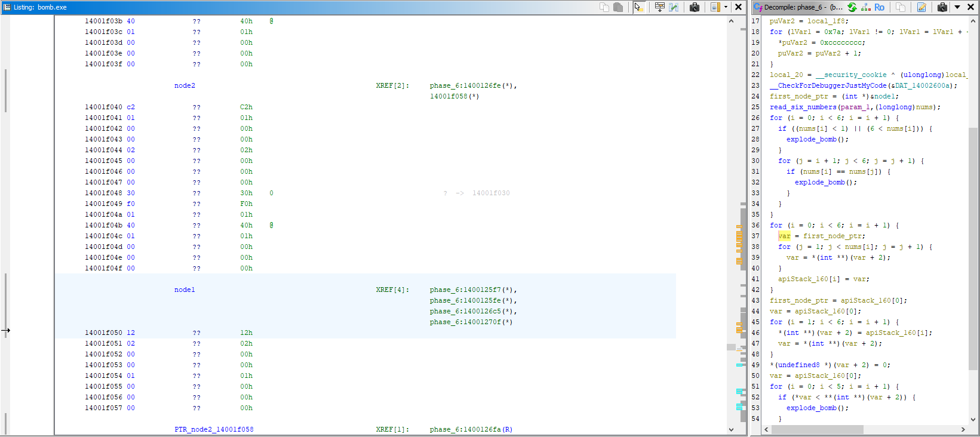Click the Decompile horizontal scrollbar thumb
Screen dimensions: 980x437
[x=817, y=430]
